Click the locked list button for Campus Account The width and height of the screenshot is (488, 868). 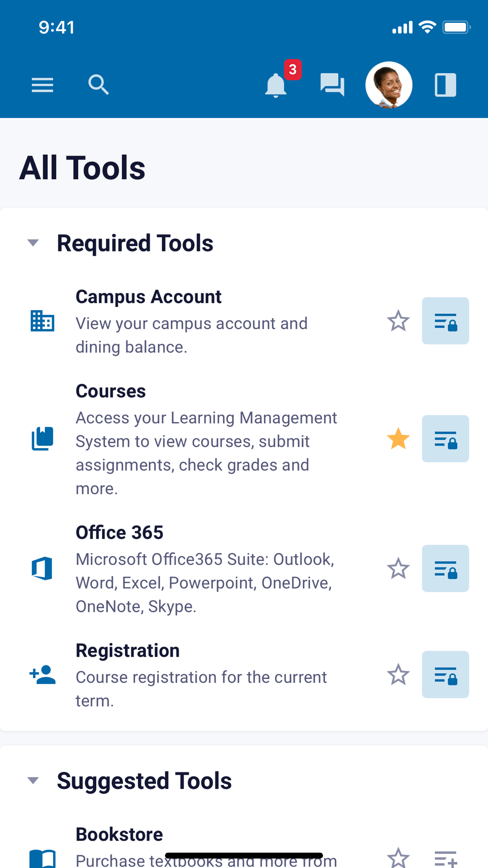click(x=445, y=321)
